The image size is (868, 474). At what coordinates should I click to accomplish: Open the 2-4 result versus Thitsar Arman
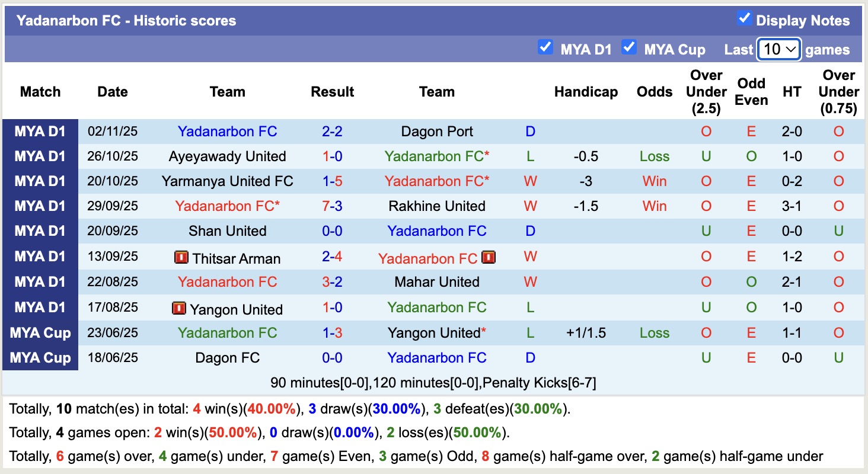pyautogui.click(x=332, y=257)
